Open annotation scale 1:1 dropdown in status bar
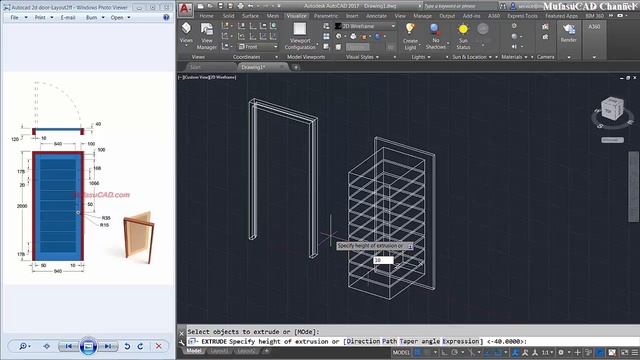 [x=547, y=352]
